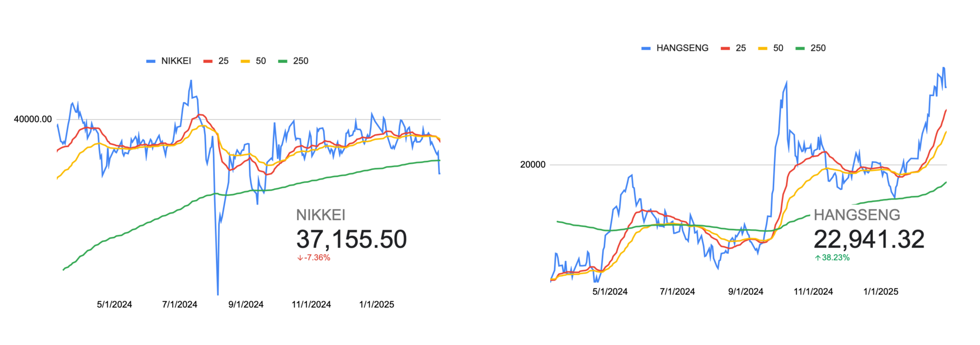Click the red 25 swatch in NIKKEI legend

click(208, 62)
